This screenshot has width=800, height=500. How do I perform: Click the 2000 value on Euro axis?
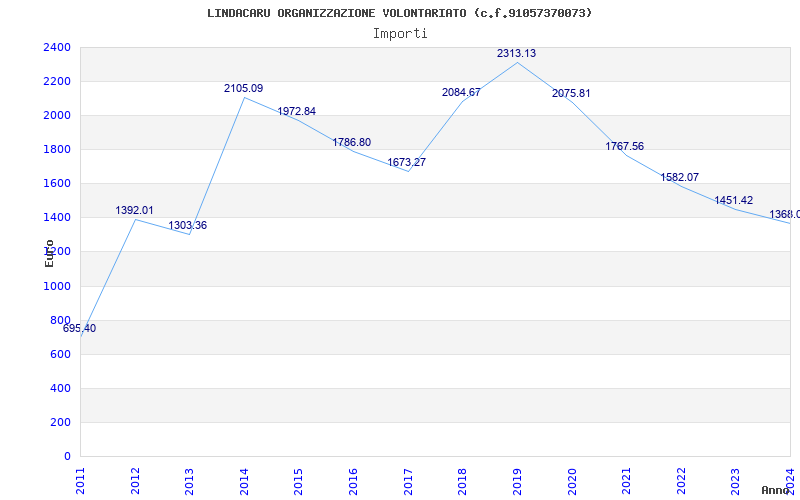57,116
